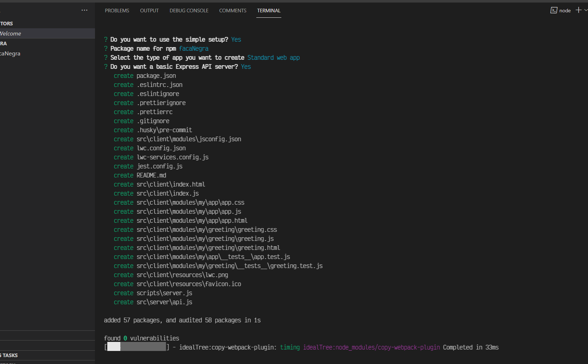The width and height of the screenshot is (588, 364).
Task: Add a new terminal with plus icon
Action: (579, 10)
